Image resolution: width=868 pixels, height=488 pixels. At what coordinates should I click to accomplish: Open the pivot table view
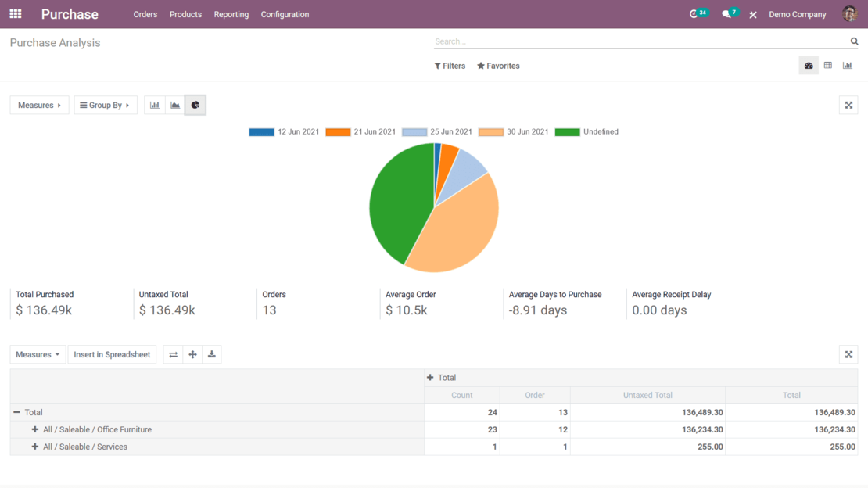click(828, 65)
